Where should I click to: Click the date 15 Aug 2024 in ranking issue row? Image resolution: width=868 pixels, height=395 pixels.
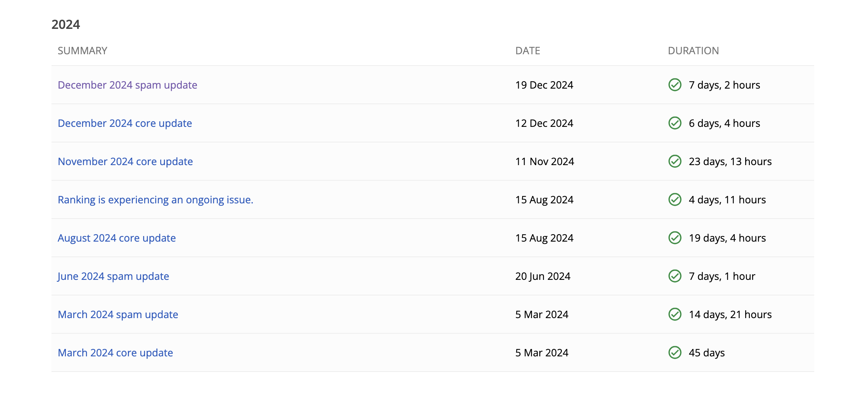(x=544, y=200)
